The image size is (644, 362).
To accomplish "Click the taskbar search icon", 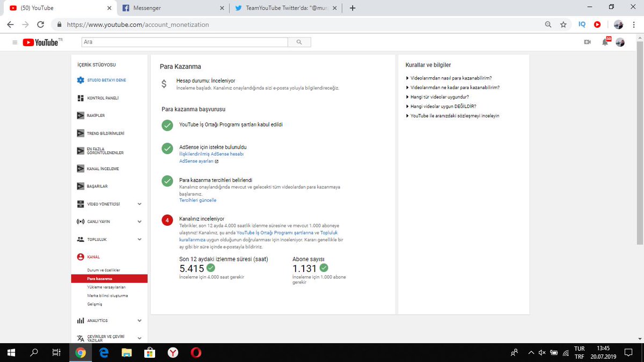I will click(x=34, y=352).
